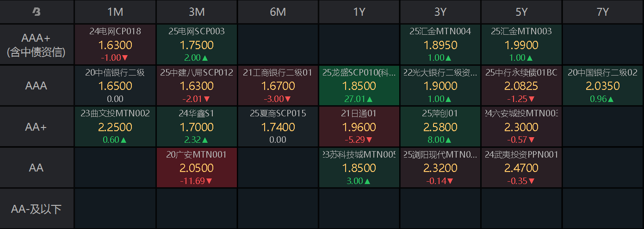Viewport: 644px width, 229px height.
Task: Open the 21工商银行二级01 bond cell
Action: 278,86
